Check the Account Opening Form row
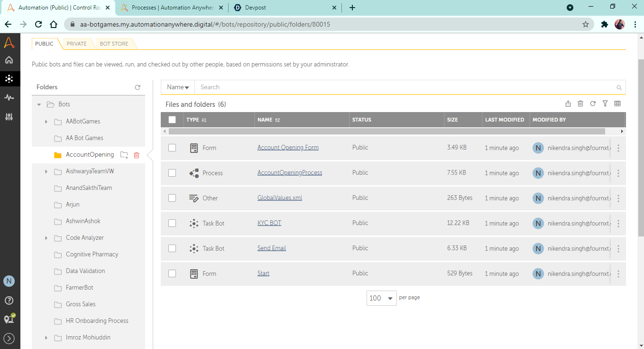 click(172, 148)
